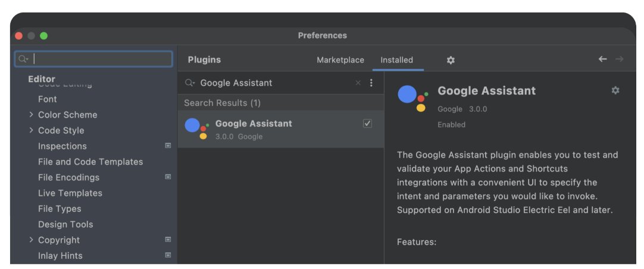The image size is (644, 269).
Task: Expand the Copyright tree node
Action: pyautogui.click(x=31, y=240)
